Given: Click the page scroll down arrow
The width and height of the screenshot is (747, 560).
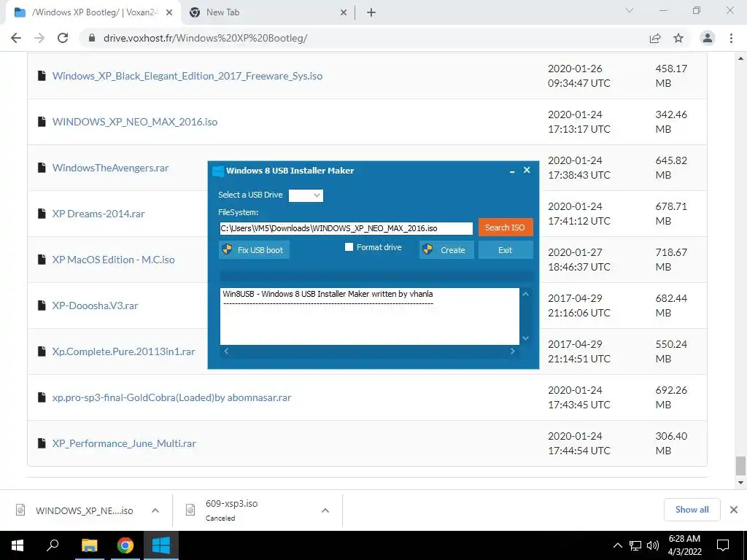Looking at the screenshot, I should [x=740, y=483].
